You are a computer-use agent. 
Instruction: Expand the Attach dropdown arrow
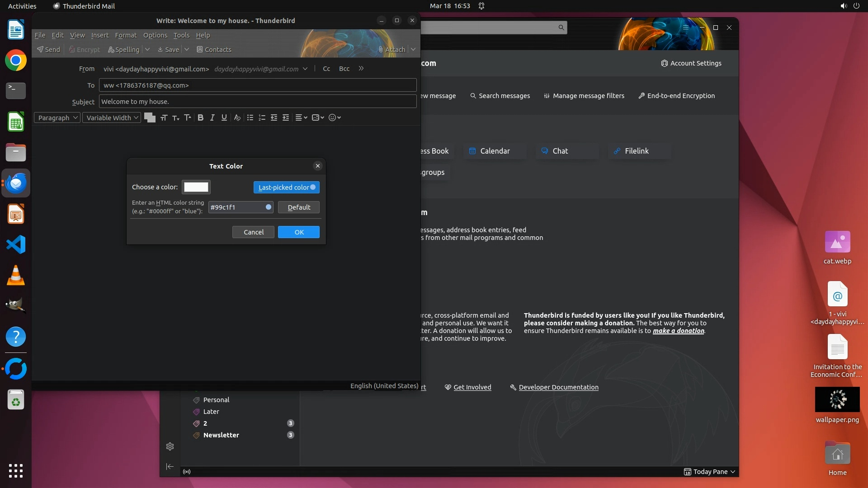coord(413,49)
